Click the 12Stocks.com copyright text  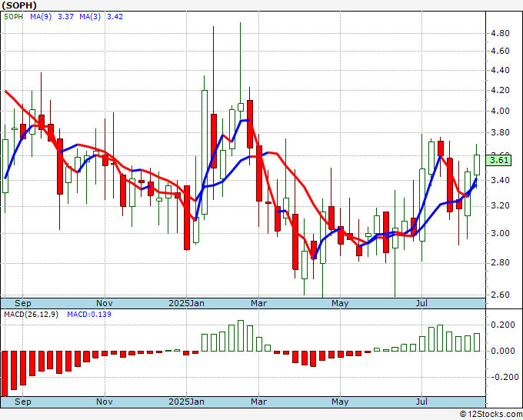[491, 415]
